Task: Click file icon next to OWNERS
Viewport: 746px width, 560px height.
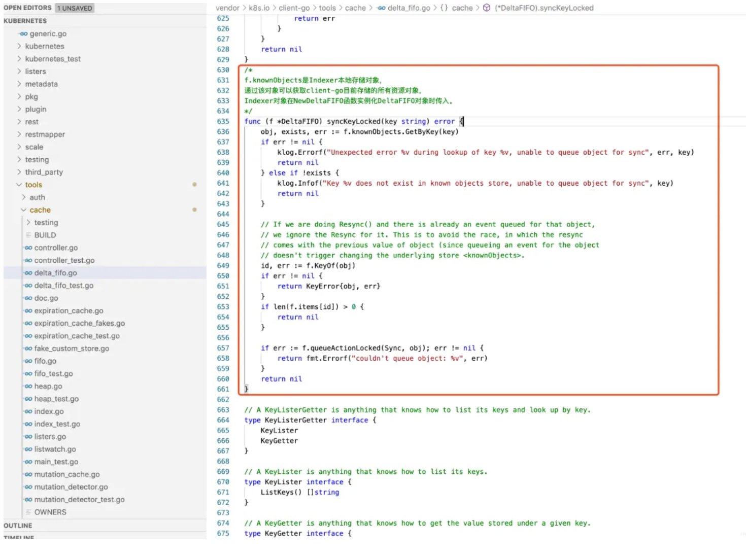Action: pyautogui.click(x=28, y=512)
